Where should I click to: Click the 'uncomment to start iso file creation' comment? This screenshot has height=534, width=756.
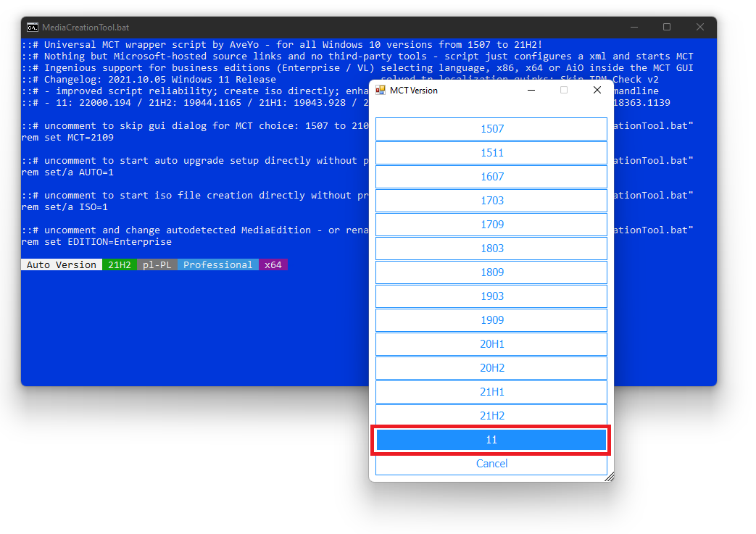point(195,196)
